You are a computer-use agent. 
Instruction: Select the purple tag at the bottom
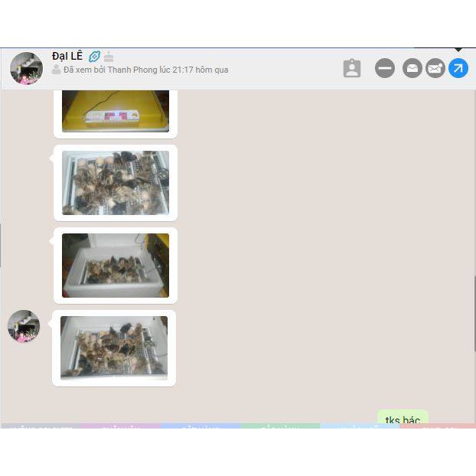(x=121, y=425)
